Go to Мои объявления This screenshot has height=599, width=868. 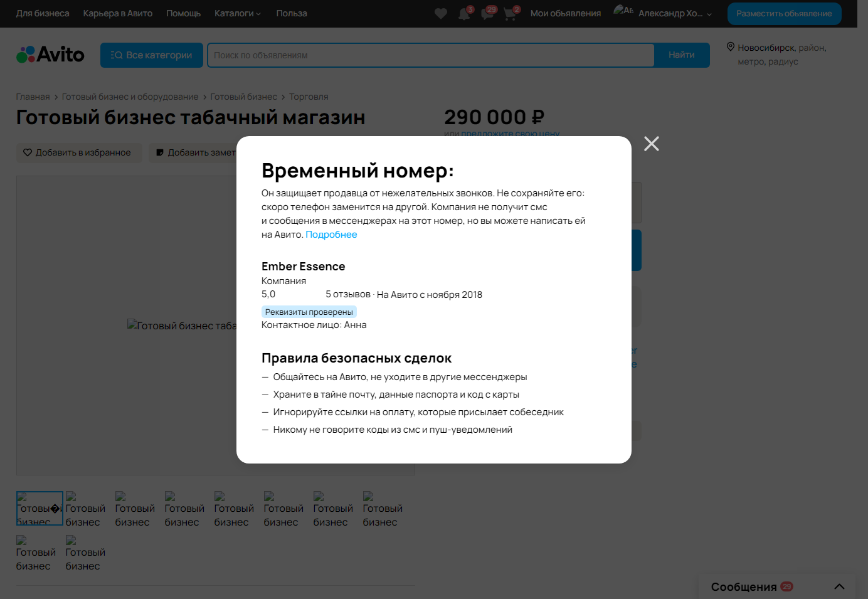tap(566, 13)
